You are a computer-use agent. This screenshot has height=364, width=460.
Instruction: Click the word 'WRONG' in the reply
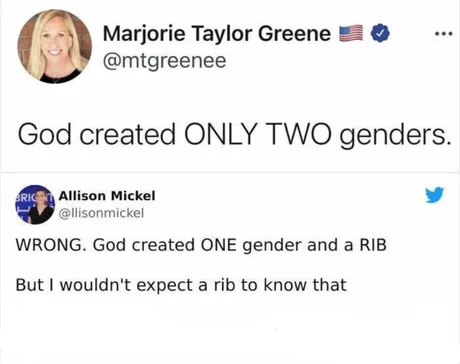(49, 245)
